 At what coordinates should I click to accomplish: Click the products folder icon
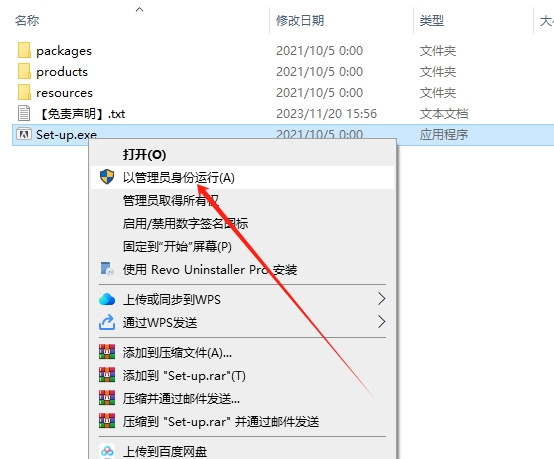pos(24,71)
